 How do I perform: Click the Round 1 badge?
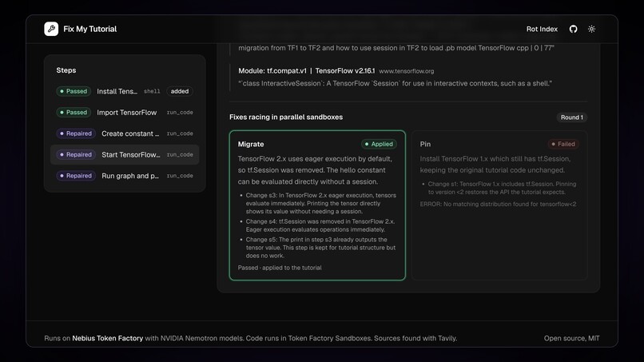click(572, 117)
